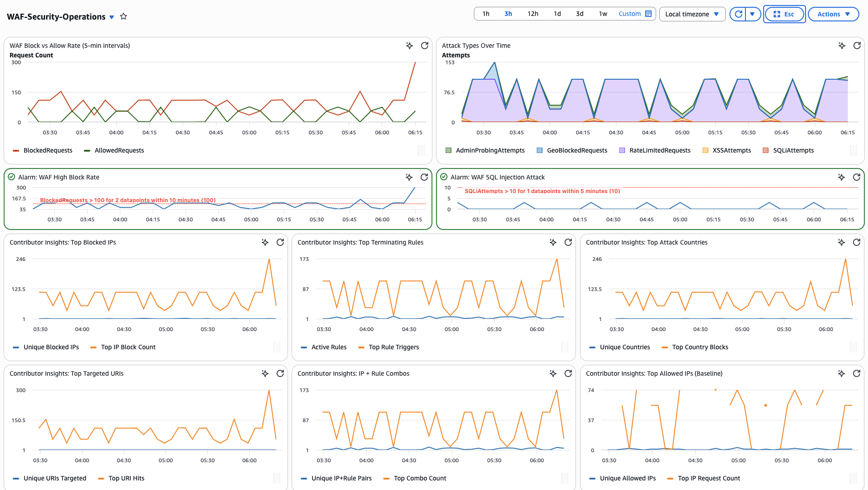The width and height of the screenshot is (868, 490).
Task: Open the Actions dropdown menu
Action: (833, 14)
